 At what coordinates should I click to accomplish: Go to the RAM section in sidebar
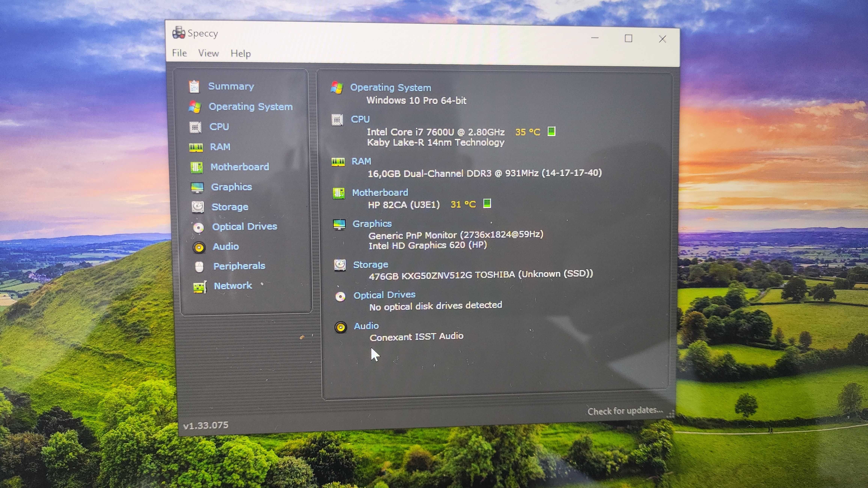(220, 147)
